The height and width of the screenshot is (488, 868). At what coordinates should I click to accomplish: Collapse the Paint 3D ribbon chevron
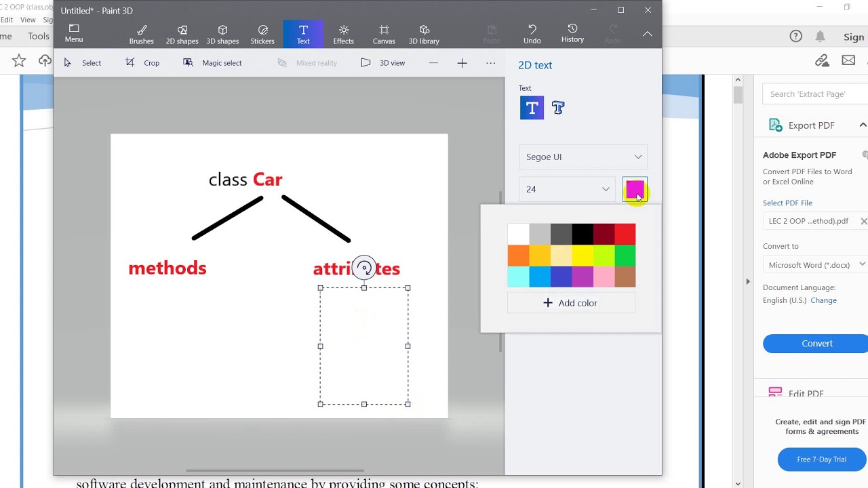648,34
